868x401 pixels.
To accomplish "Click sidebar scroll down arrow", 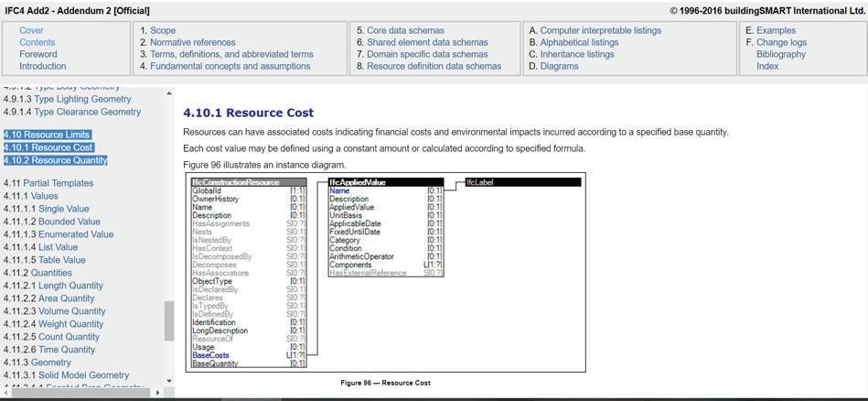I will click(x=169, y=381).
